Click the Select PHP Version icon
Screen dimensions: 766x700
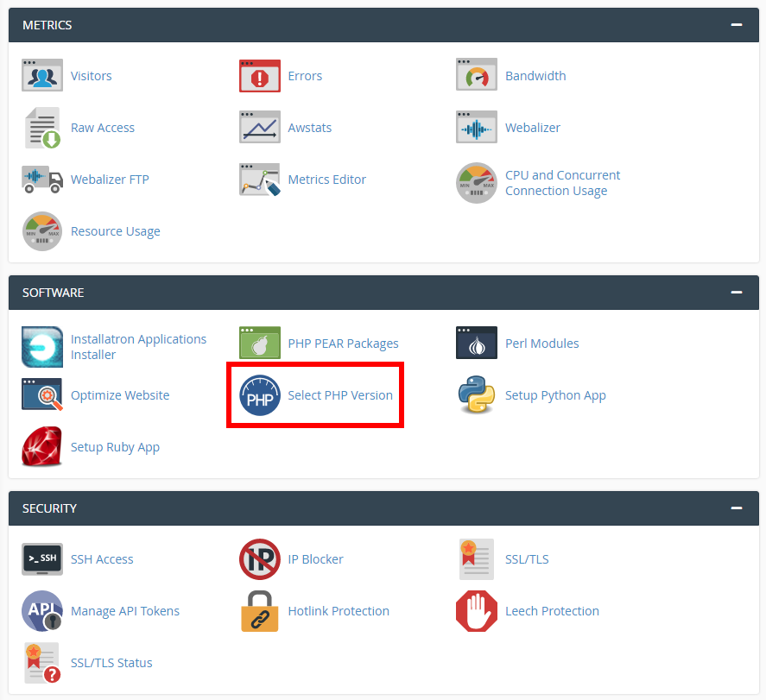[x=259, y=396]
